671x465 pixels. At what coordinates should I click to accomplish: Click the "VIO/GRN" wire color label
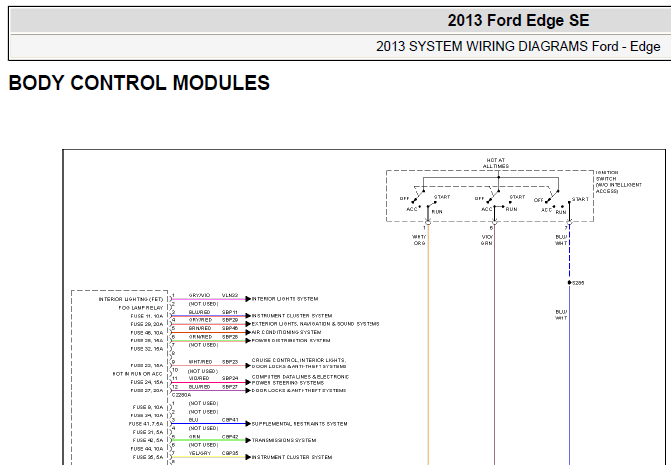tap(487, 240)
